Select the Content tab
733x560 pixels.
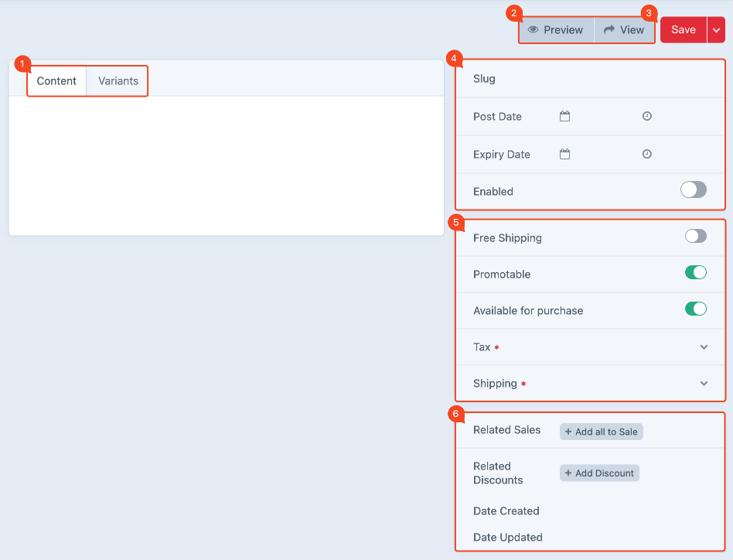(x=56, y=81)
